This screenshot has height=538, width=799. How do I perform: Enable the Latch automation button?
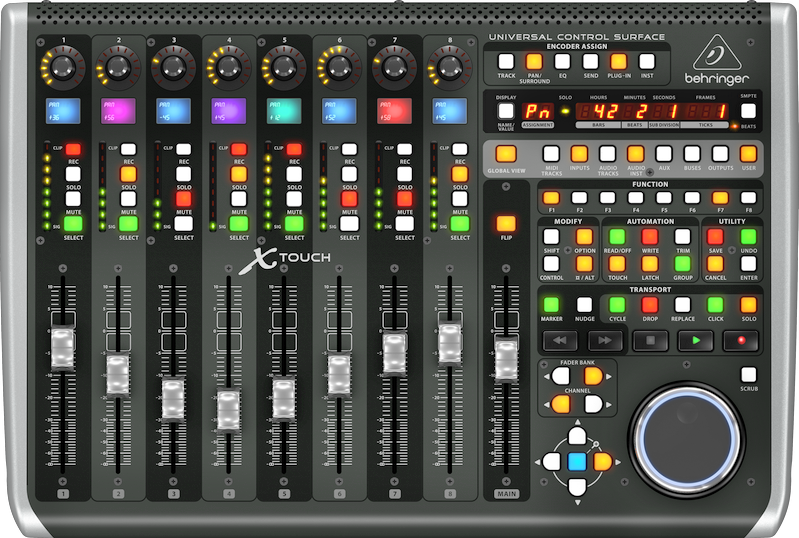[650, 264]
